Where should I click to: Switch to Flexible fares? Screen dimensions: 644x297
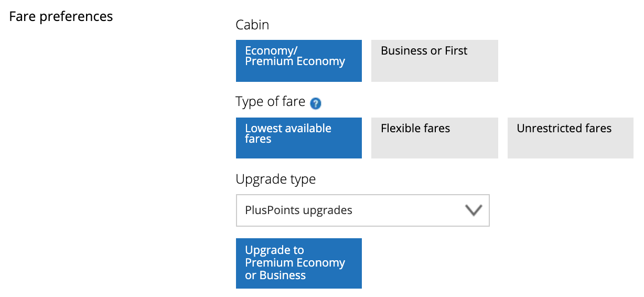point(434,138)
